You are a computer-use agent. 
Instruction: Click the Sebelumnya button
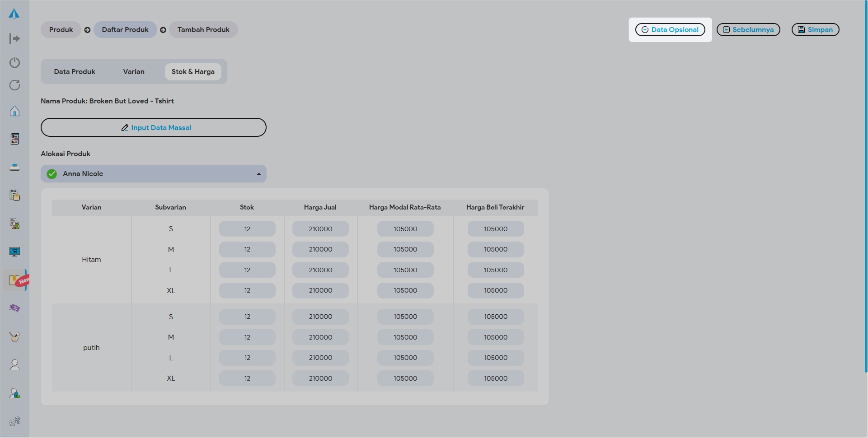[x=748, y=30]
